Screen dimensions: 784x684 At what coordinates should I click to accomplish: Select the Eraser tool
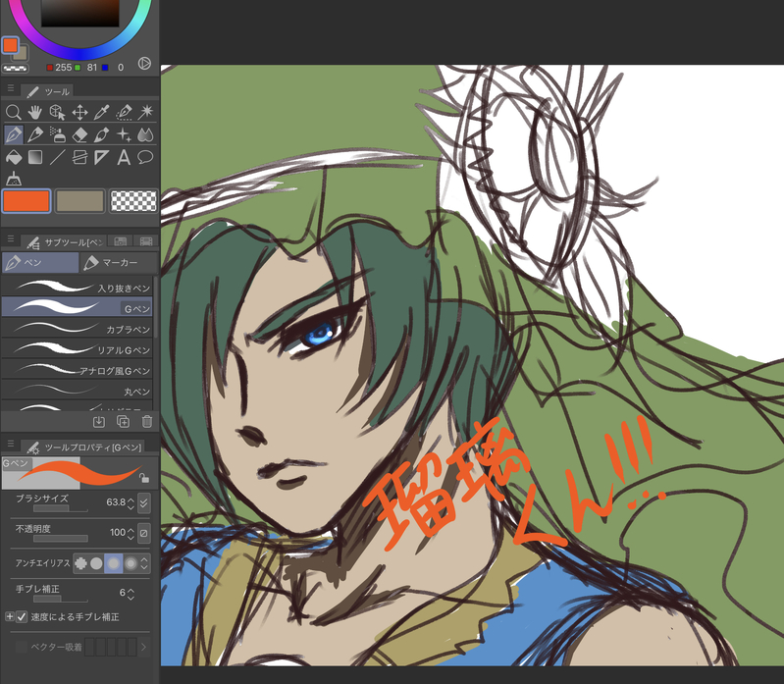pyautogui.click(x=80, y=134)
